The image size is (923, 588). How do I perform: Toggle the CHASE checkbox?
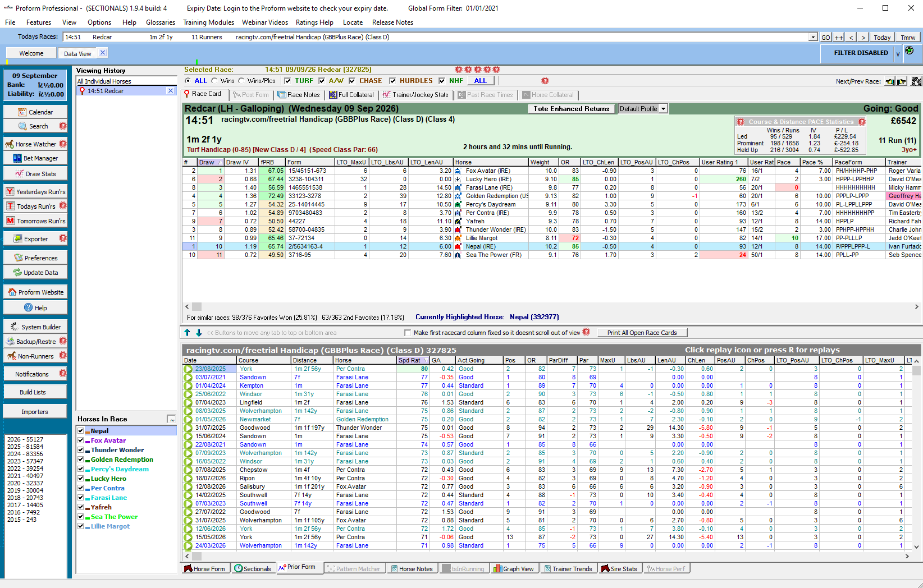[351, 81]
